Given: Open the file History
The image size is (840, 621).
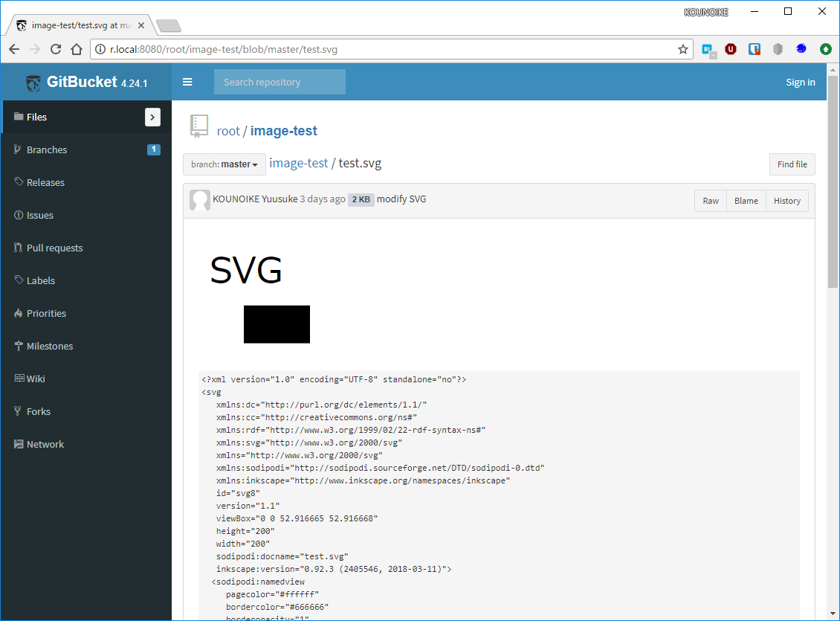Looking at the screenshot, I should tap(787, 201).
